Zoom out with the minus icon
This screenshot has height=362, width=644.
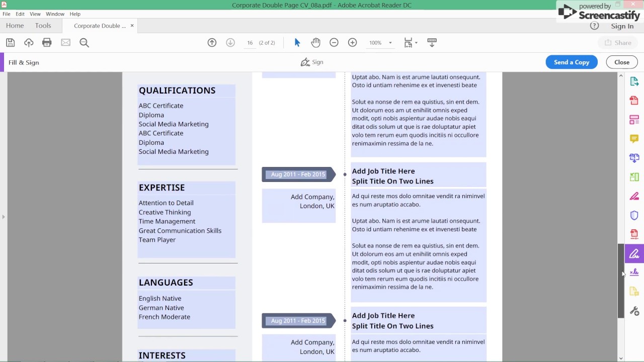(x=334, y=43)
